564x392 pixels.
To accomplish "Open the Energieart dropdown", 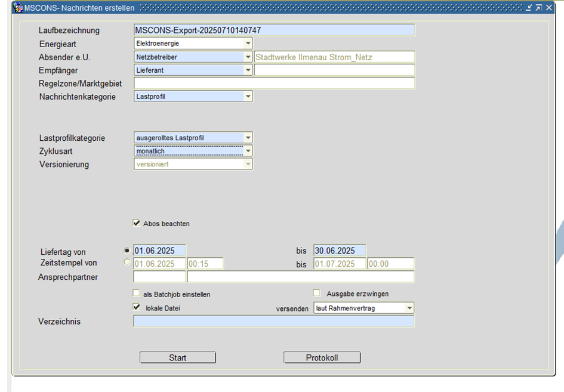I will click(248, 44).
